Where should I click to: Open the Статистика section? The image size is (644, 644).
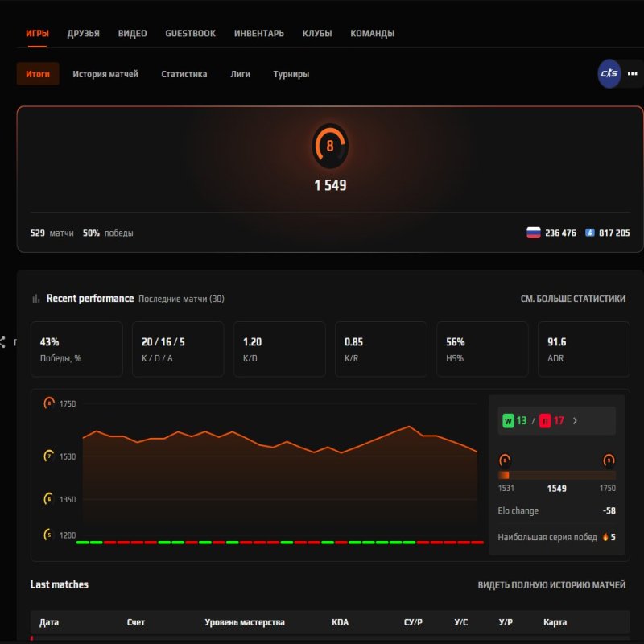point(184,74)
